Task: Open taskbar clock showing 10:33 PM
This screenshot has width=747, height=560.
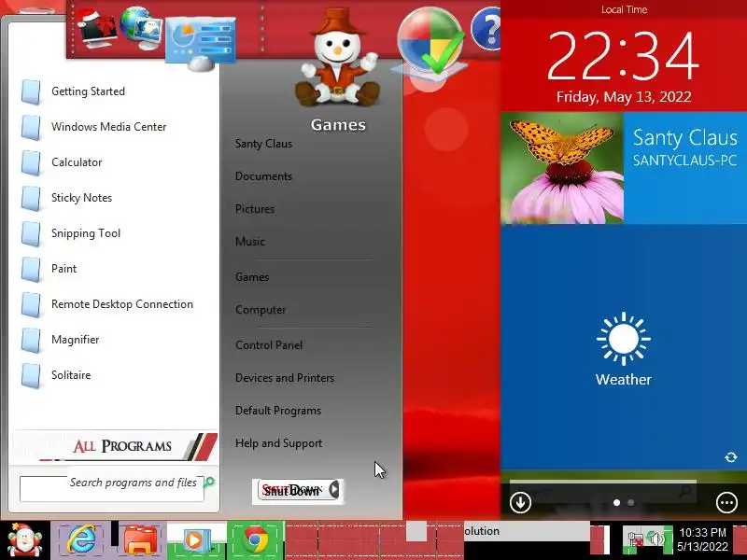Action: point(703,539)
